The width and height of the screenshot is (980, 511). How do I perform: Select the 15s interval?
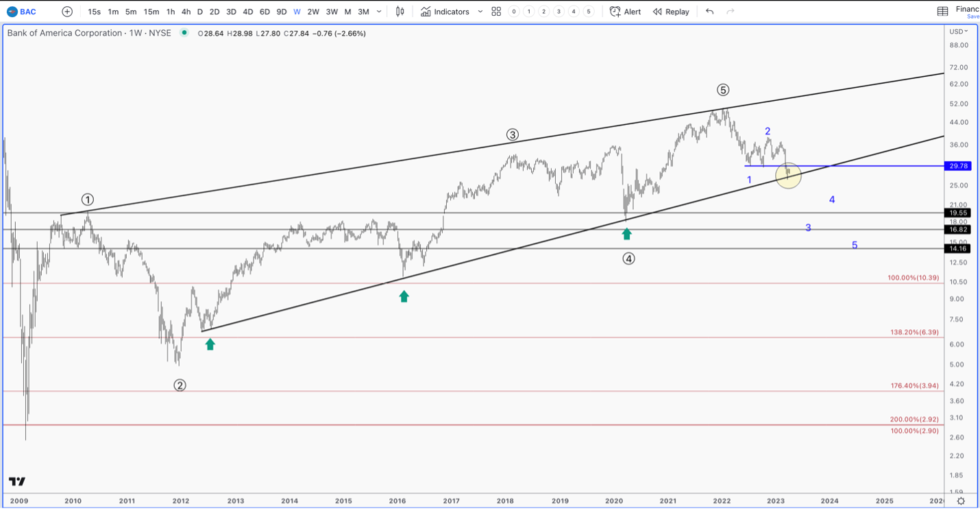coord(94,12)
